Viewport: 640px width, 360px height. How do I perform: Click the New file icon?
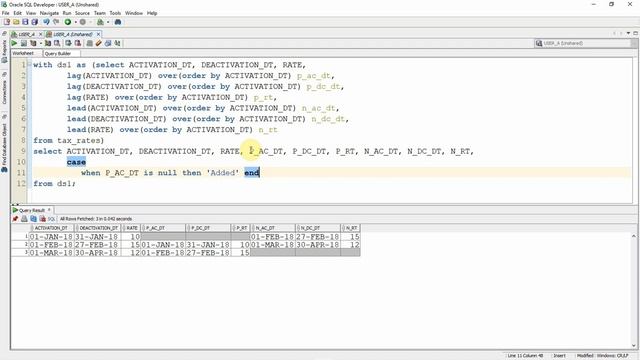tap(7, 22)
